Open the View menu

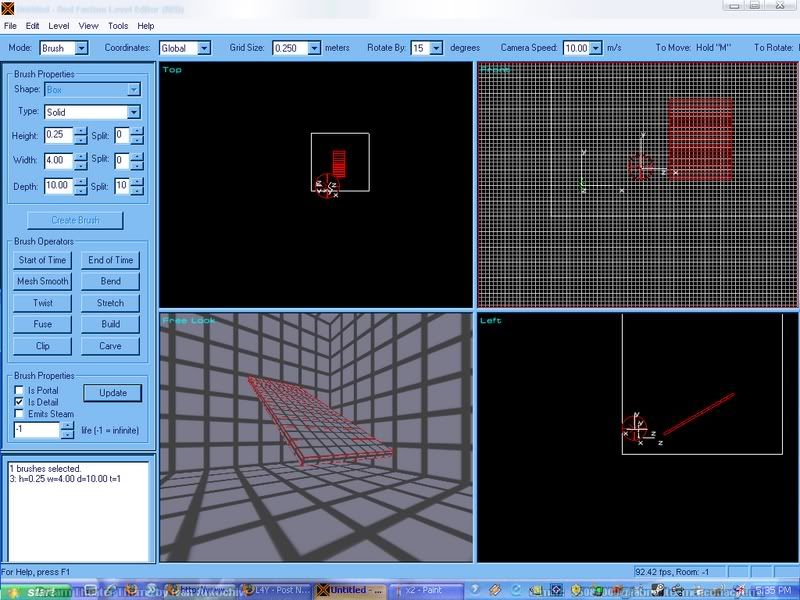[x=88, y=26]
